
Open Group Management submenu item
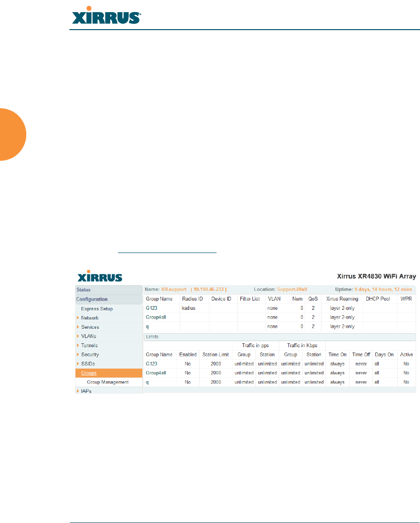pos(108,382)
